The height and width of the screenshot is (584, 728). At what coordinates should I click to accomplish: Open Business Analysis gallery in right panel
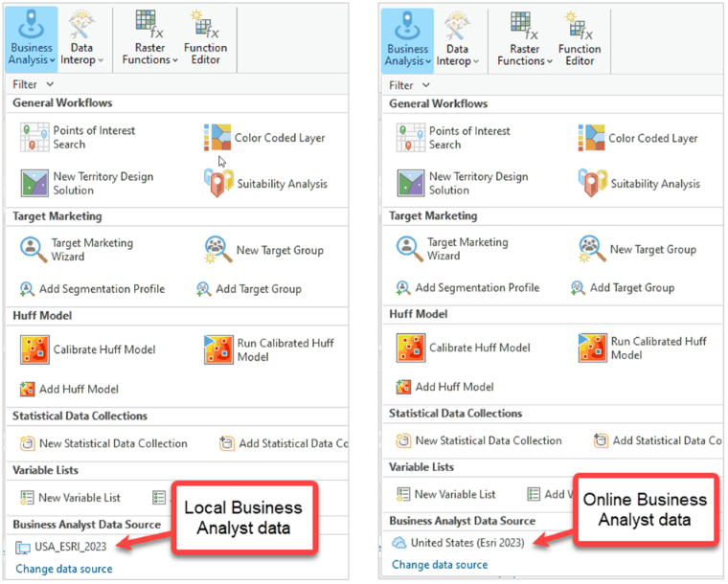(407, 40)
